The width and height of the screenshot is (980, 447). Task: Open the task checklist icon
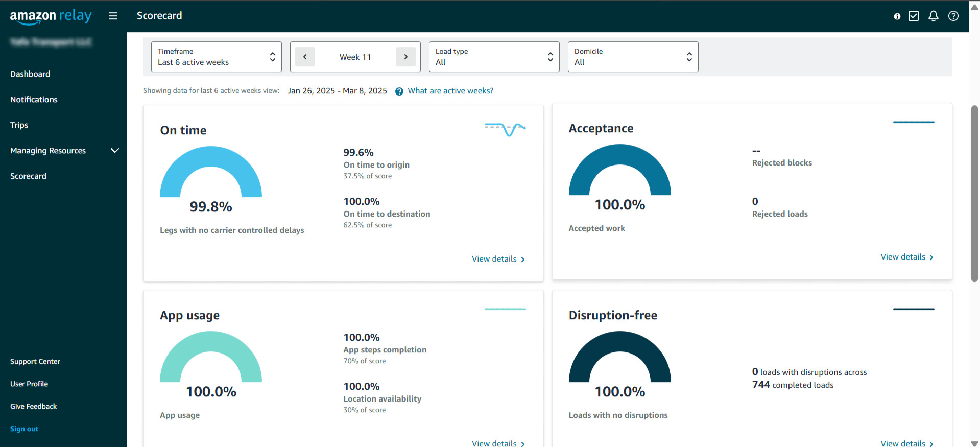click(914, 16)
